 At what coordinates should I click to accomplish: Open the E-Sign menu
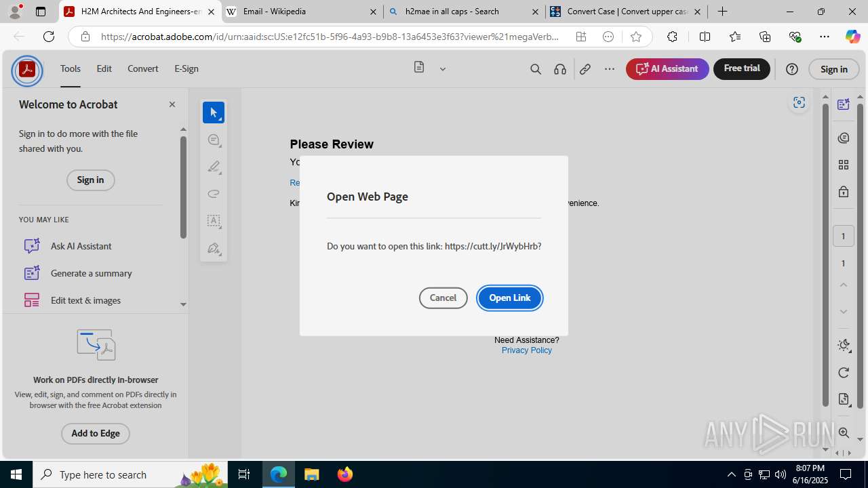(x=186, y=68)
